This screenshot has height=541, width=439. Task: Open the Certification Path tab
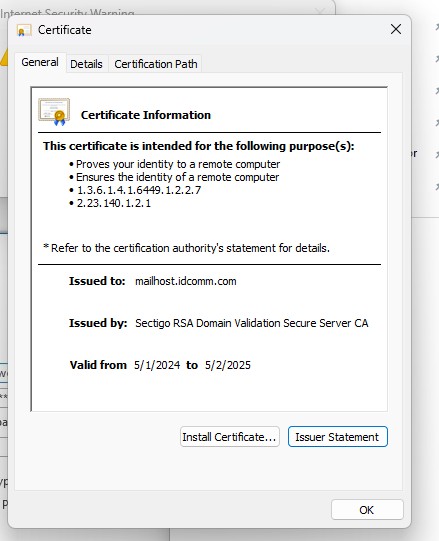coord(156,64)
